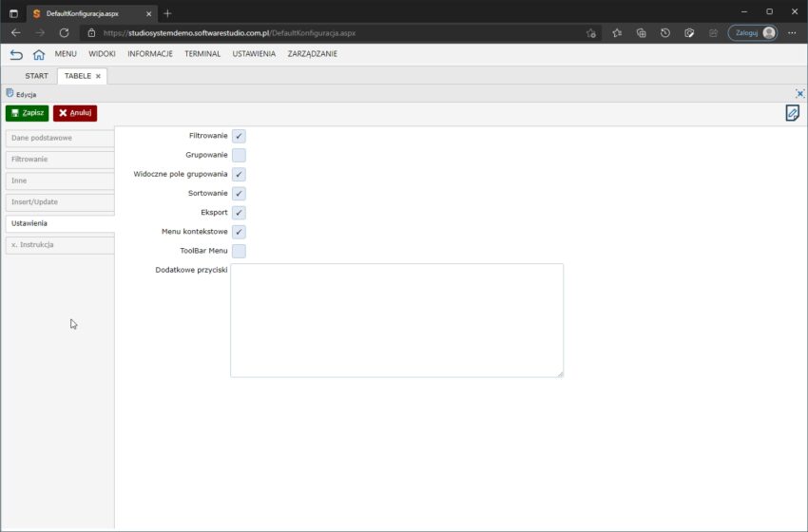Screen dimensions: 808x532
Task: Close the TABELE tab
Action: click(x=98, y=76)
